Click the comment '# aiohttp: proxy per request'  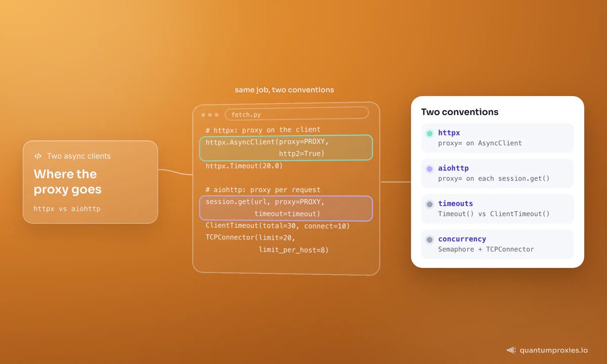pyautogui.click(x=263, y=190)
